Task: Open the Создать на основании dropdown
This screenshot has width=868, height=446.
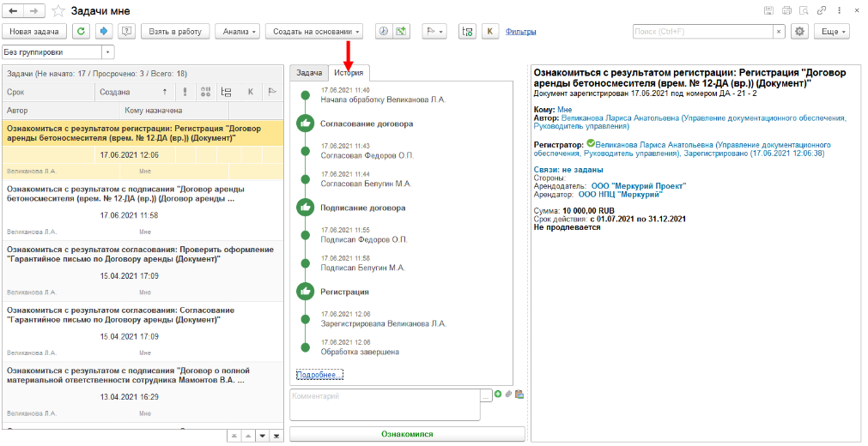Action: pos(314,32)
